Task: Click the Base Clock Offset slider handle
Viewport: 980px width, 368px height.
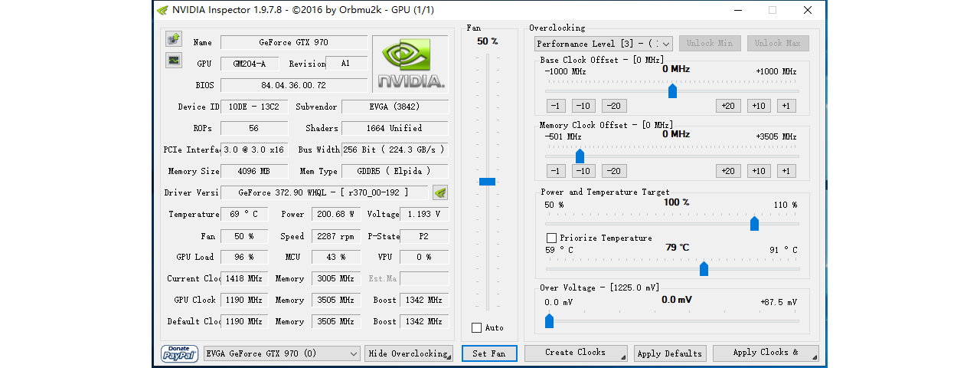Action: pyautogui.click(x=672, y=91)
